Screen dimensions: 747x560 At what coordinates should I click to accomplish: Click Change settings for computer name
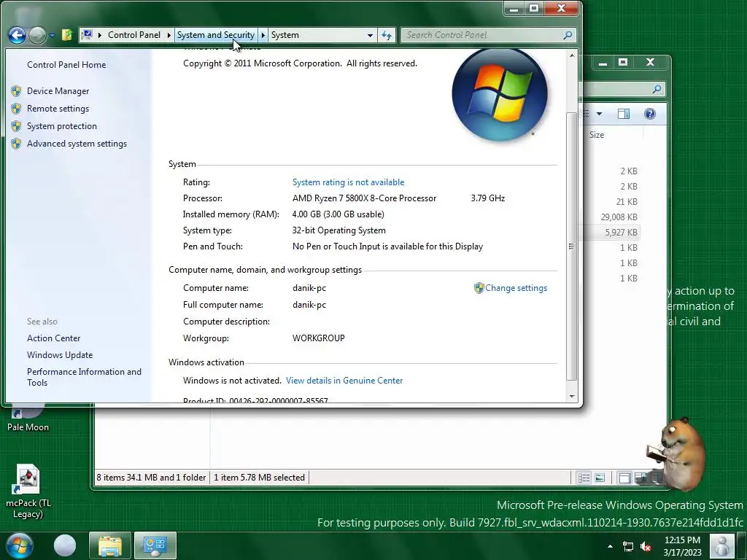(516, 288)
